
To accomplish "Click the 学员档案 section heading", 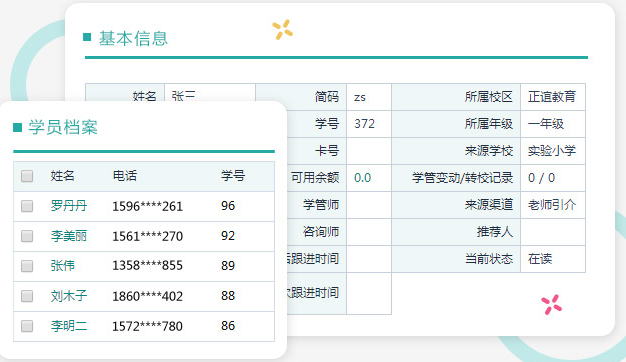I will point(63,127).
